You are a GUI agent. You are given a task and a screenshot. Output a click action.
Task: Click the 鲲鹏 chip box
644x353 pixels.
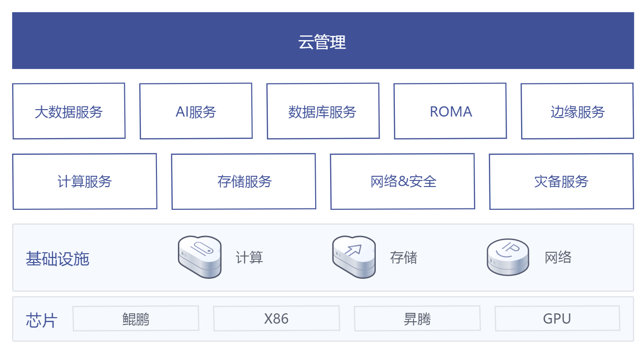pos(136,318)
